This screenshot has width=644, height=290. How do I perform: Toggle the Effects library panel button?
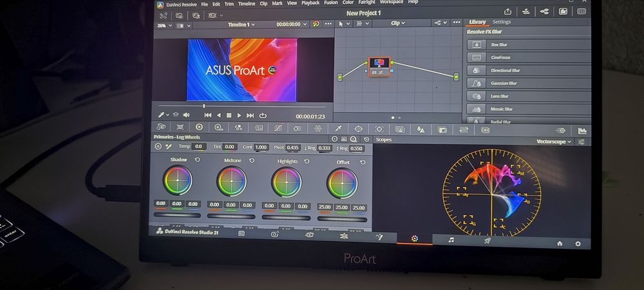[x=563, y=12]
